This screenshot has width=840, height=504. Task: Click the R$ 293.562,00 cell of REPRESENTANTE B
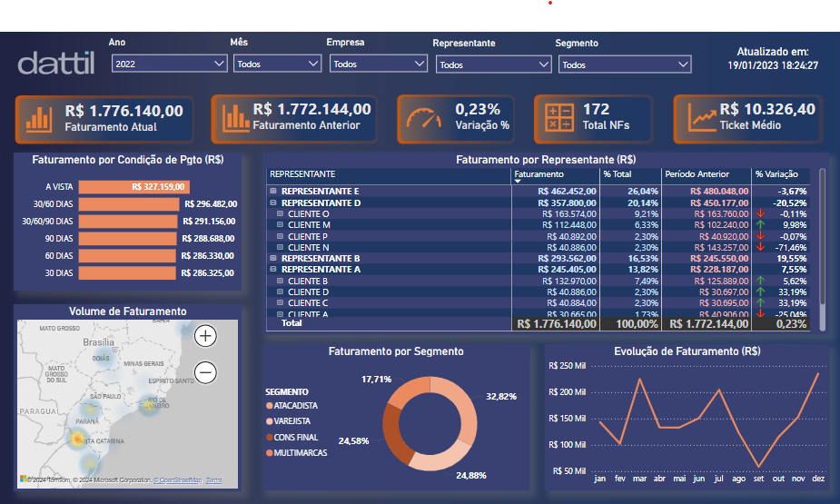567,258
